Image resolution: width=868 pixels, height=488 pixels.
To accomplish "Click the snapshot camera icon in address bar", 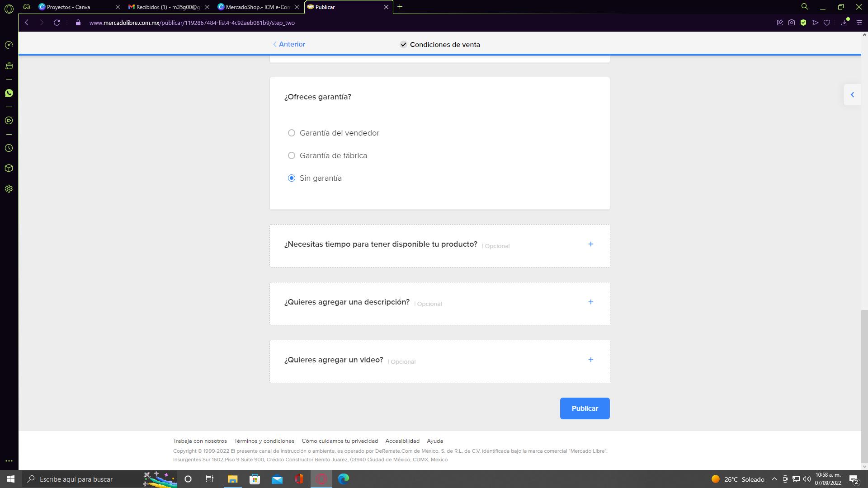I will pos(791,23).
